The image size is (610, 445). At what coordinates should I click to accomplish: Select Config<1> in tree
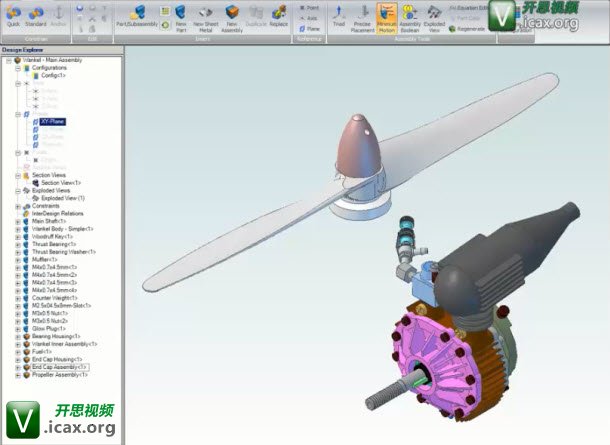[x=53, y=75]
